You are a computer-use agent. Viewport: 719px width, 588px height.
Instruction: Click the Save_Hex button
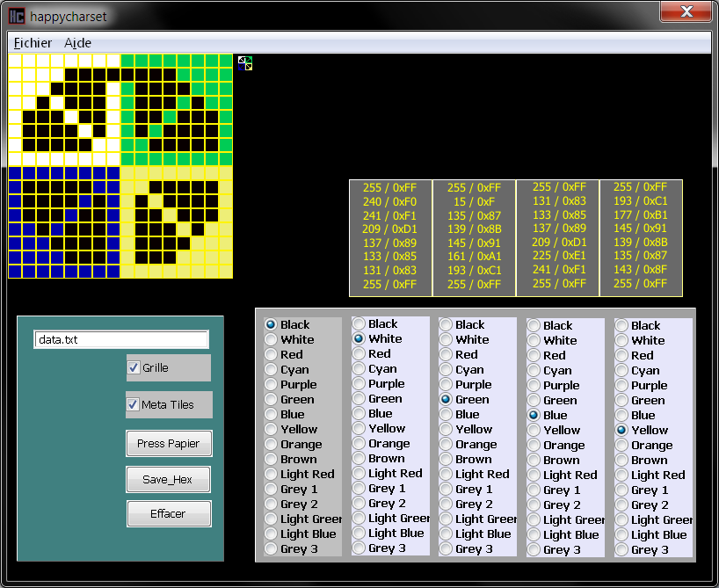169,479
